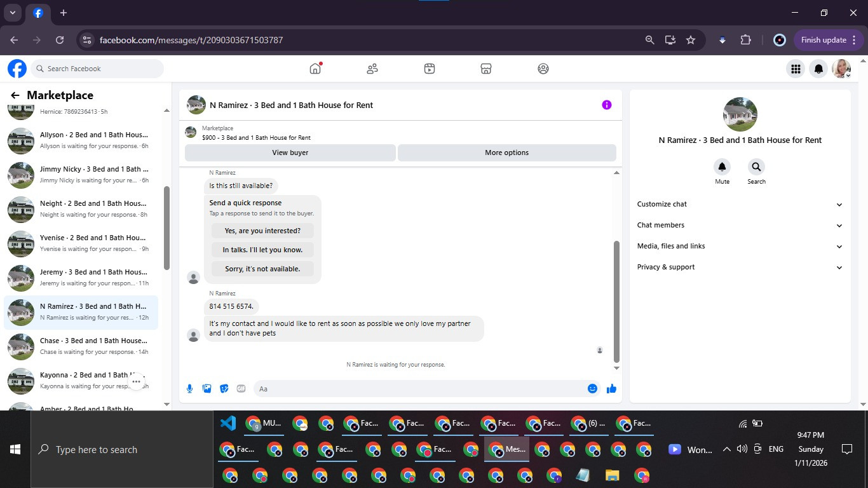868x488 pixels.
Task: Open Visual Studio Code from taskbar
Action: pyautogui.click(x=228, y=423)
